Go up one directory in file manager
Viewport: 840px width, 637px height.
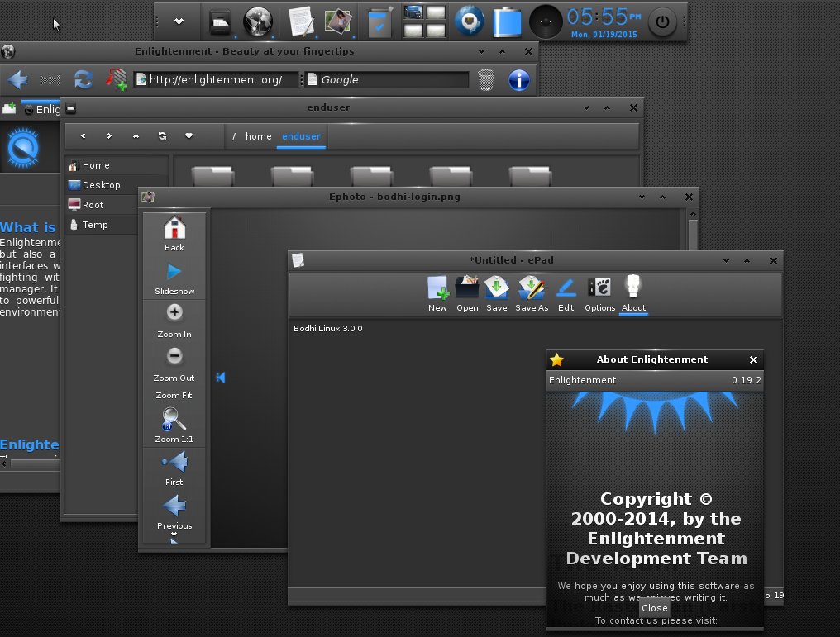click(x=136, y=136)
